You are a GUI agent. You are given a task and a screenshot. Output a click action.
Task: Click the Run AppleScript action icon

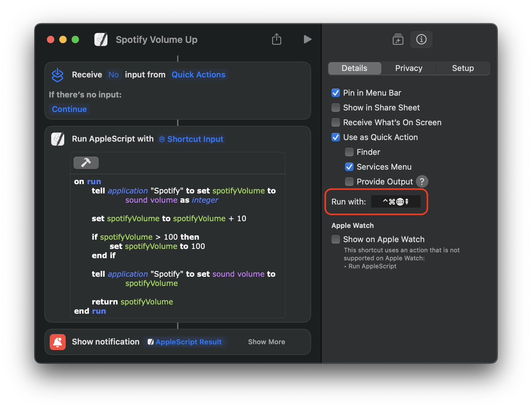(58, 139)
